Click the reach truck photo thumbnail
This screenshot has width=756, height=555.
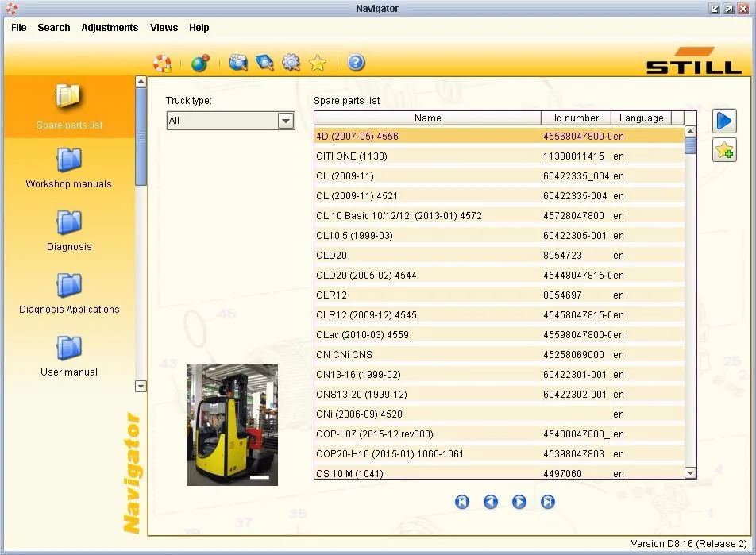pyautogui.click(x=232, y=425)
